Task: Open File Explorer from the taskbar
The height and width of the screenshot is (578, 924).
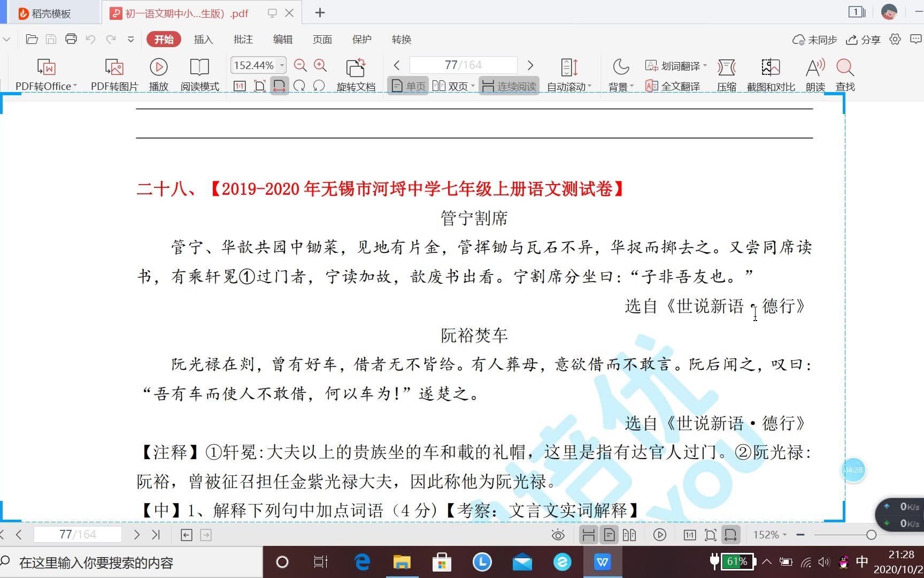Action: [x=402, y=562]
